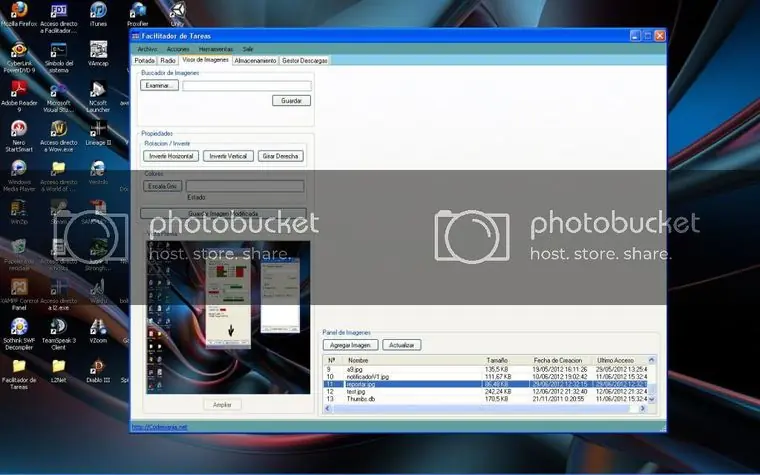This screenshot has height=475, width=760.
Task: Sort list by the Nombre column header
Action: (413, 361)
